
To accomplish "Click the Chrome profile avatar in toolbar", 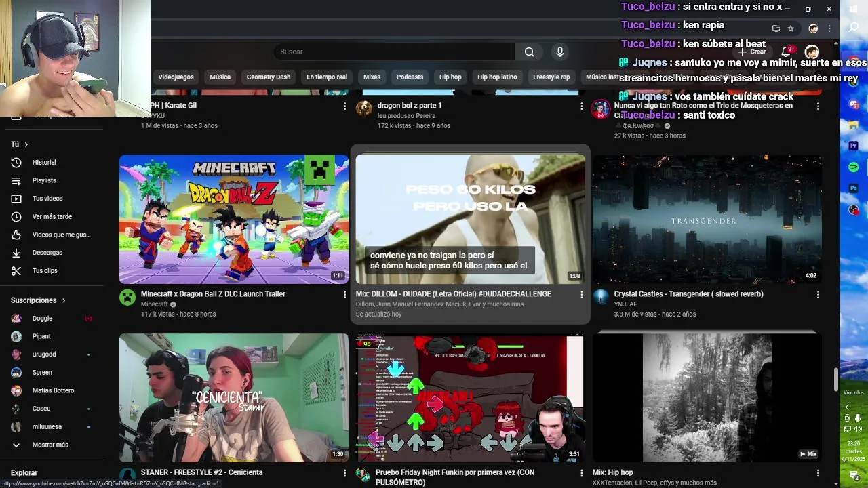I will point(813,28).
